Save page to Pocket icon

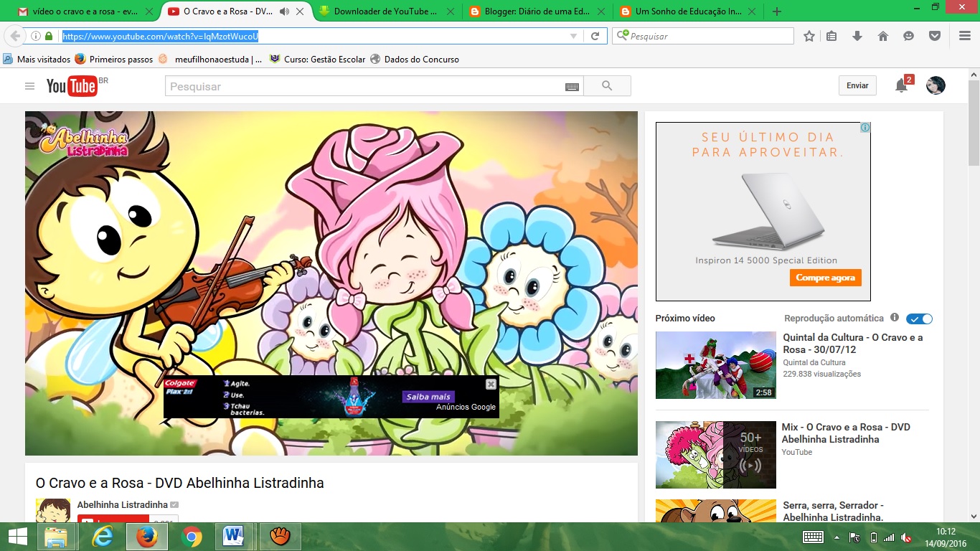coord(935,36)
